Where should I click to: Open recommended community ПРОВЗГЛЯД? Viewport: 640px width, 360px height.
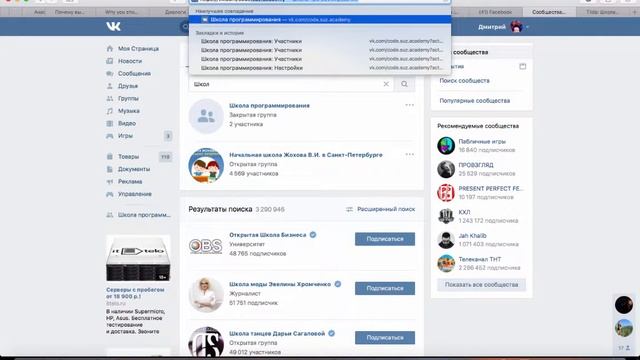click(x=476, y=165)
